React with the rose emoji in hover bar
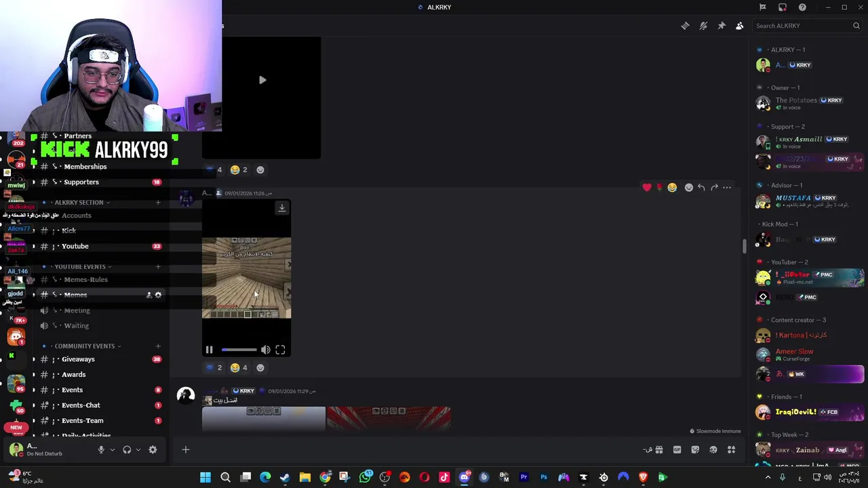The image size is (868, 488). coord(659,187)
